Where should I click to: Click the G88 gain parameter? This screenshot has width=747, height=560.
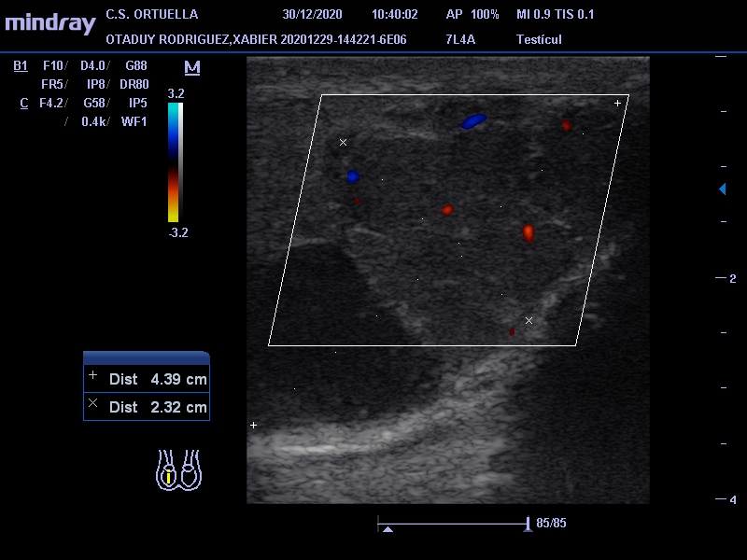point(136,65)
